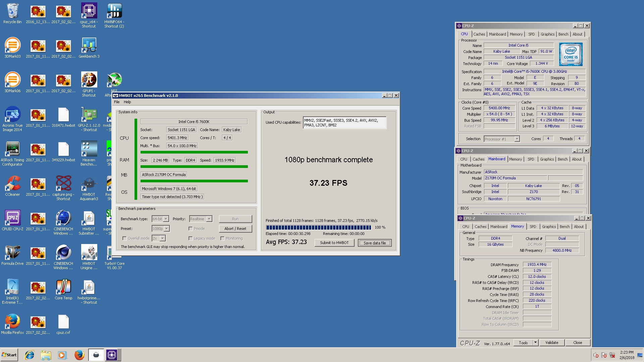This screenshot has width=644, height=362.
Task: Click the Submit to HWBOT button
Action: (334, 243)
